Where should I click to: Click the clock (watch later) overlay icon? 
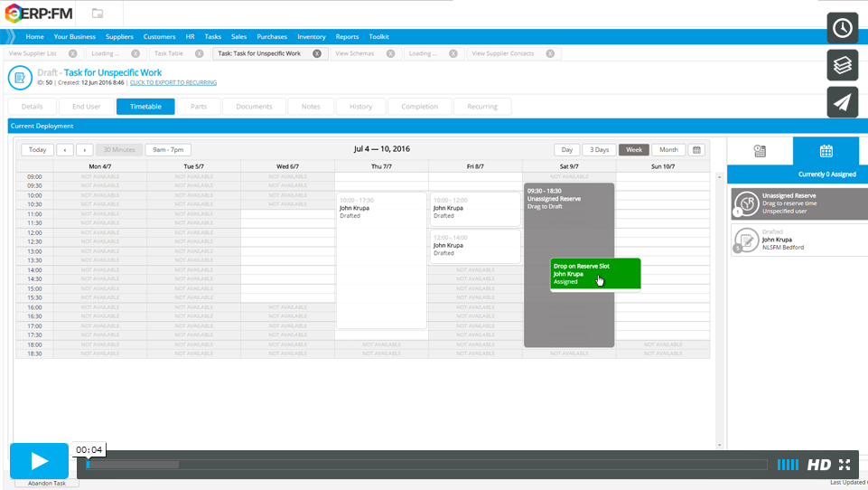click(x=842, y=28)
